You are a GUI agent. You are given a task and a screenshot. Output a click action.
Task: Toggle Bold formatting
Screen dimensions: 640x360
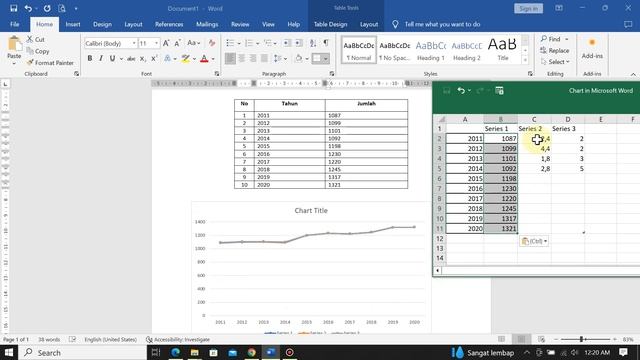point(90,59)
